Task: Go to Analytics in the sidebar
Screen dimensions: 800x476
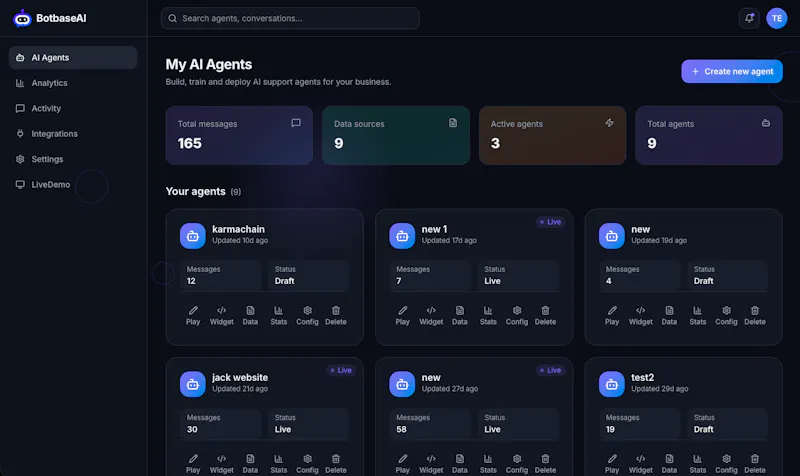Action: [x=73, y=83]
